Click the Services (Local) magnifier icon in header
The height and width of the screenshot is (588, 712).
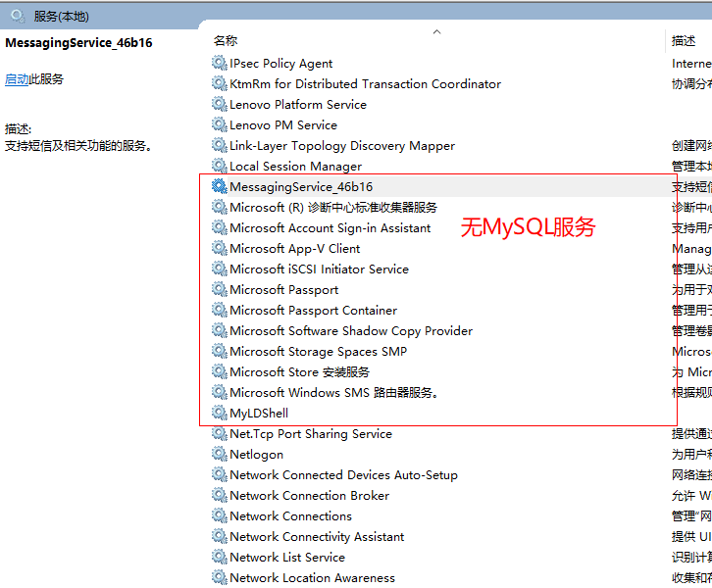(x=17, y=16)
